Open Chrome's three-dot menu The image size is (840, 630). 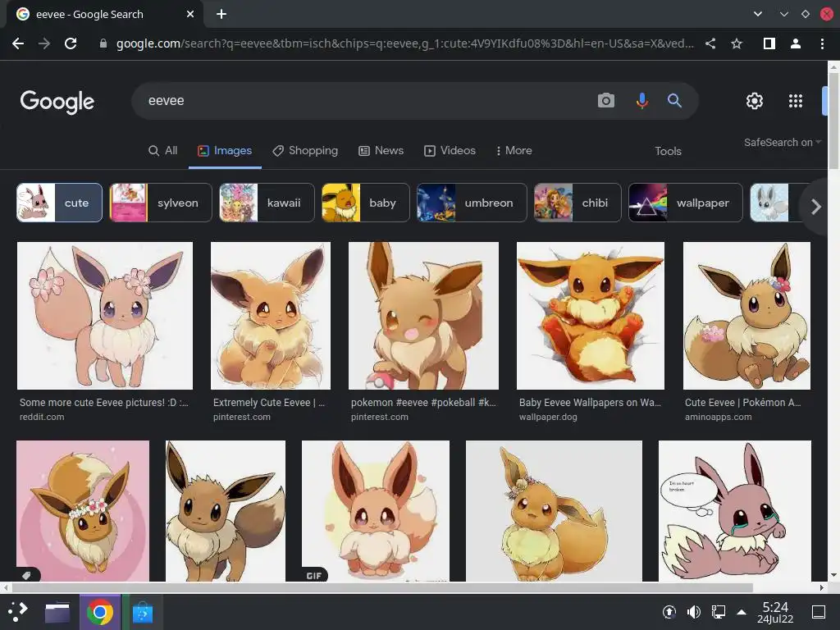click(822, 43)
